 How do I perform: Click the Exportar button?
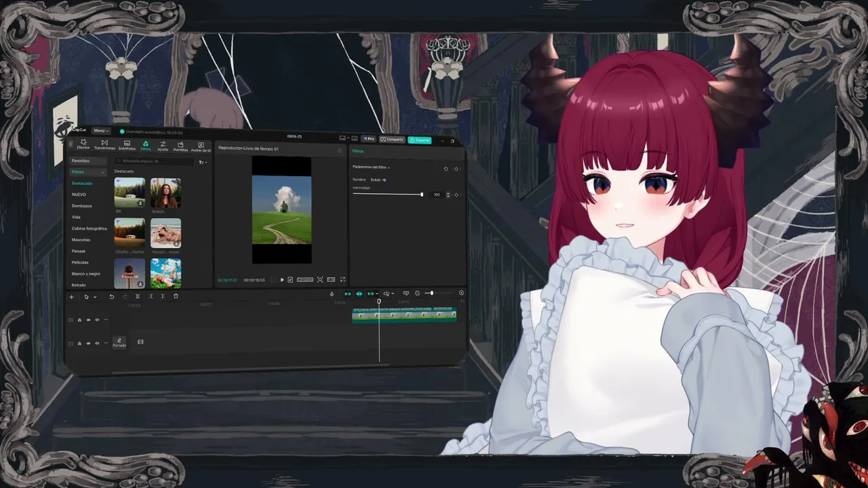point(420,140)
